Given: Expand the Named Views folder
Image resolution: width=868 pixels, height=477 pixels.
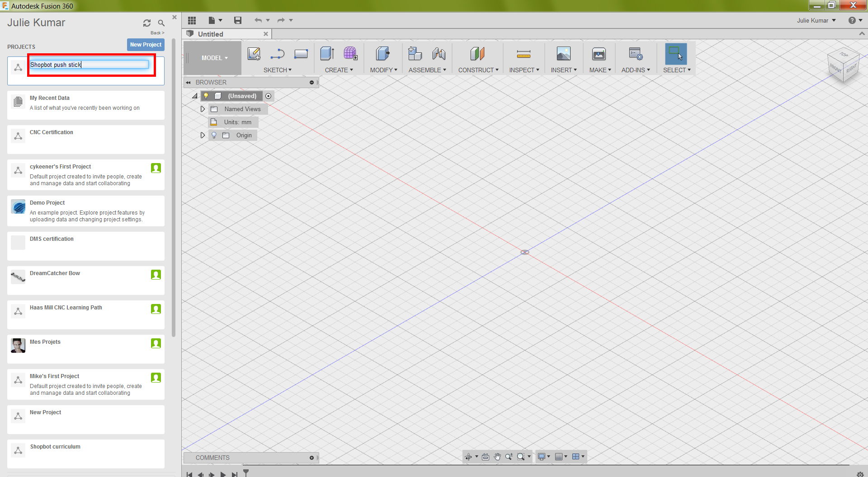Looking at the screenshot, I should coord(203,109).
